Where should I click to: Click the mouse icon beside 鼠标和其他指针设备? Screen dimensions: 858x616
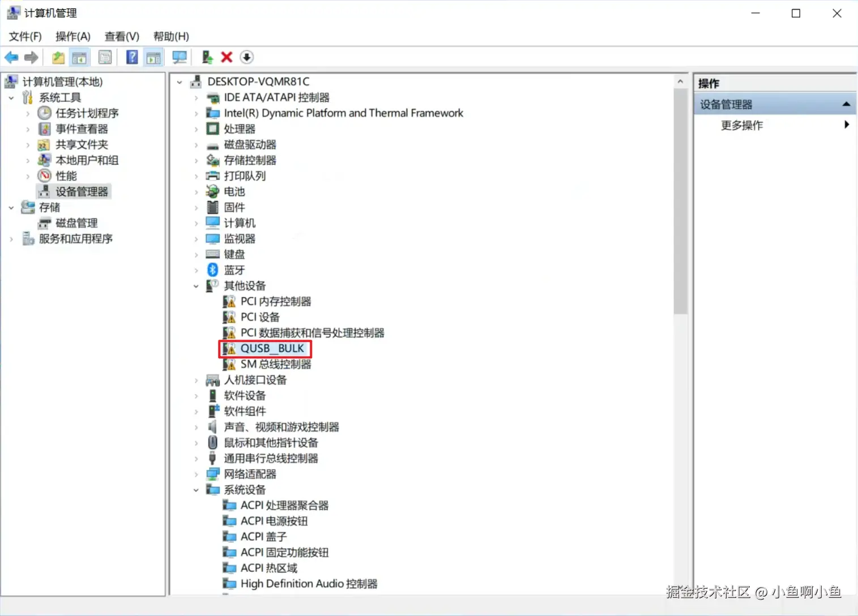click(x=212, y=443)
